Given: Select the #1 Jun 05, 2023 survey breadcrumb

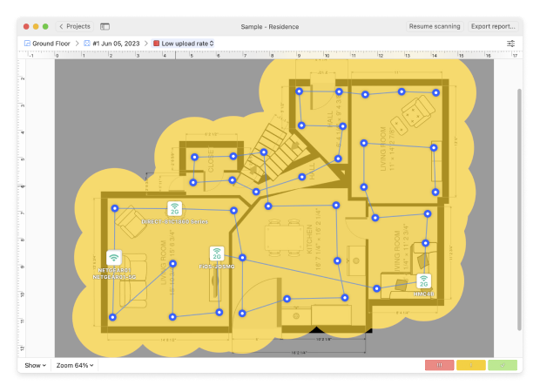Looking at the screenshot, I should tap(112, 44).
